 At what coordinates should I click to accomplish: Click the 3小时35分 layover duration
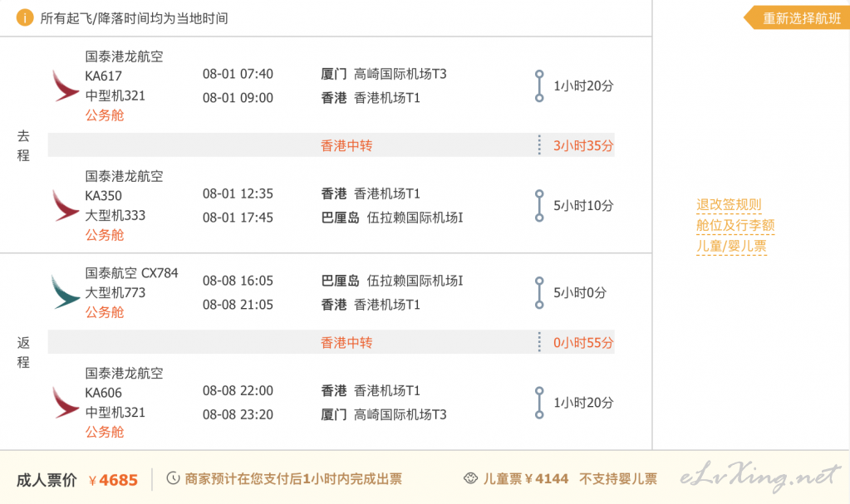click(x=583, y=145)
